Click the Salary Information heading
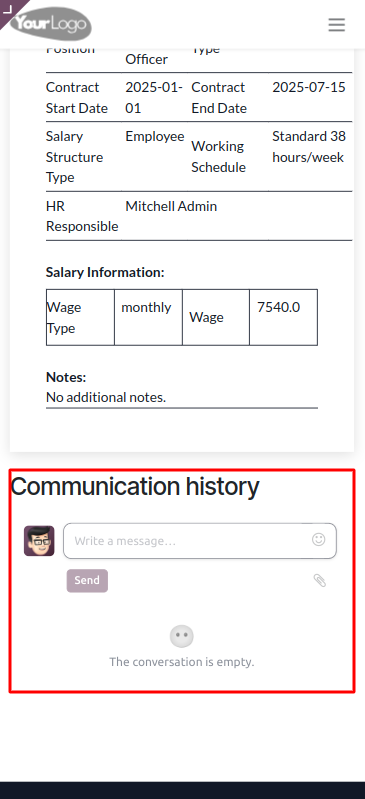This screenshot has height=799, width=365. click(x=105, y=272)
